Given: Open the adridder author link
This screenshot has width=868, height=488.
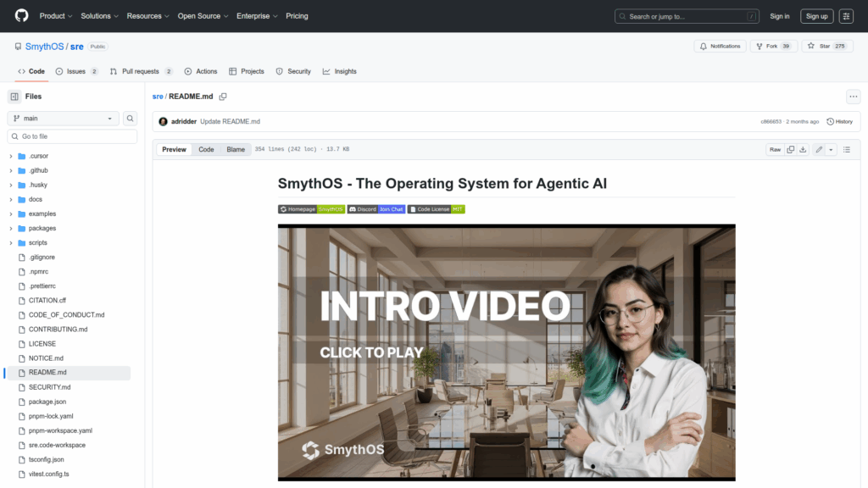Looking at the screenshot, I should pos(184,122).
